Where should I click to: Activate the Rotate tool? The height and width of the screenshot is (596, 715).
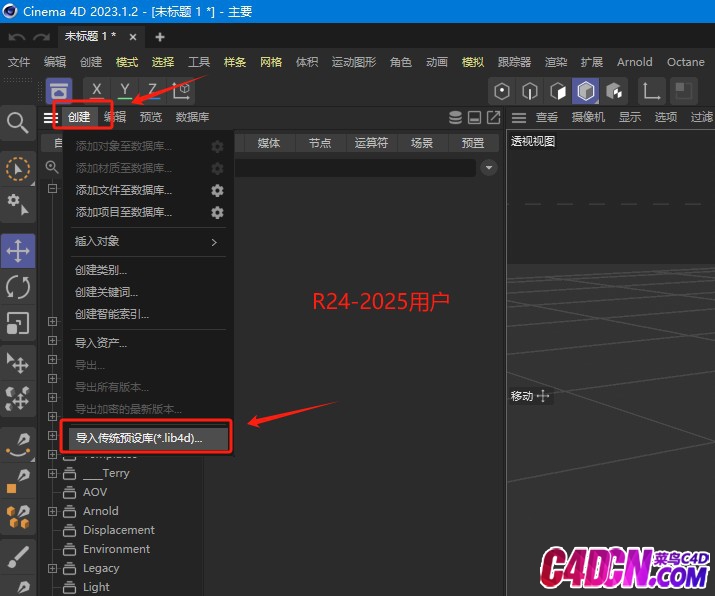18,287
